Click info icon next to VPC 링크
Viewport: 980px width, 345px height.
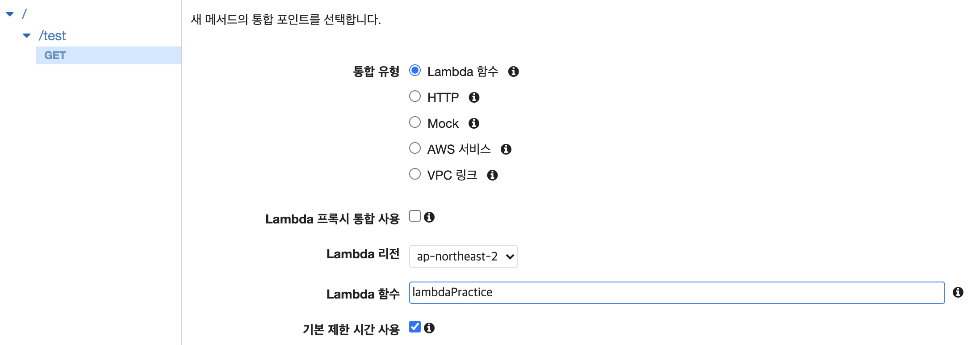click(x=492, y=175)
